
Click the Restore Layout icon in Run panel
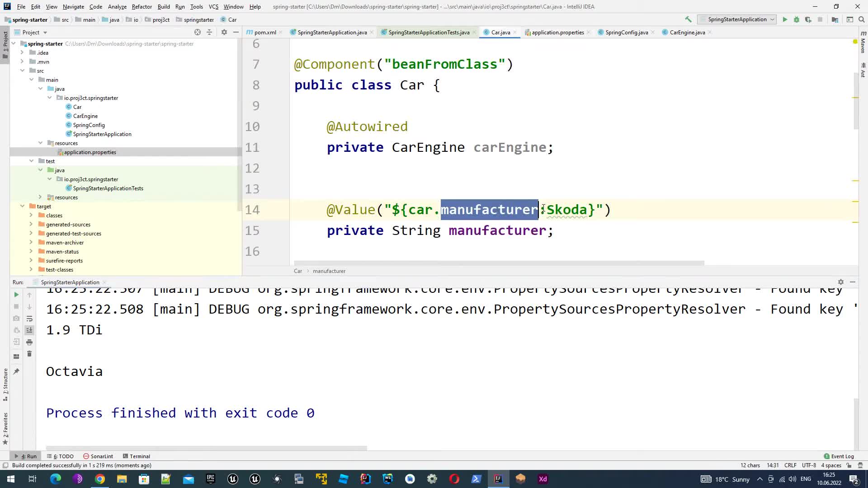coord(16,356)
